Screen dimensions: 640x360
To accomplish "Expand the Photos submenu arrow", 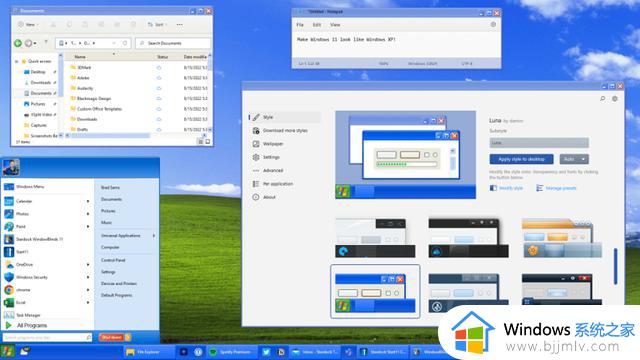I will (88, 214).
